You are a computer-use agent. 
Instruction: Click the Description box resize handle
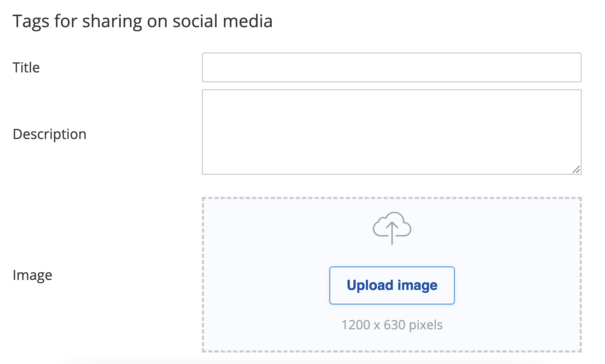click(576, 170)
